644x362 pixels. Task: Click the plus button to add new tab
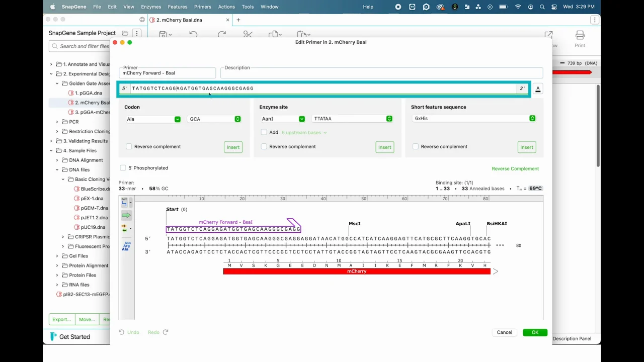[238, 20]
